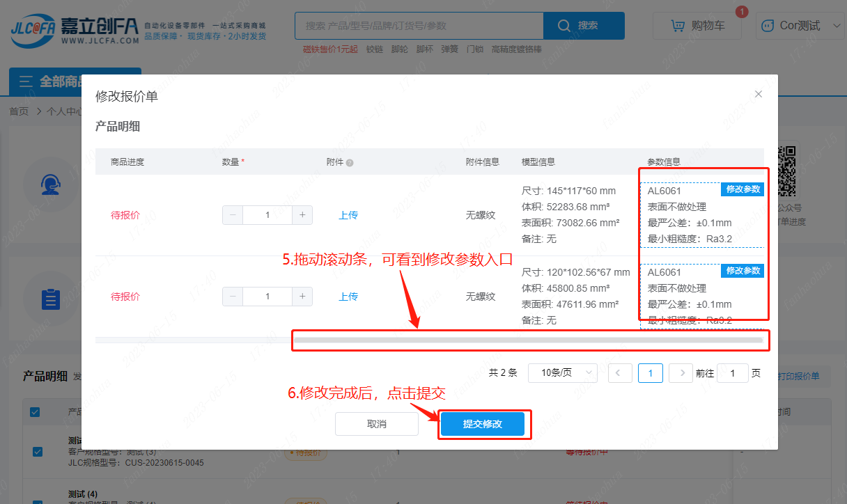Click 修改参数 for the first product
This screenshot has height=504, width=847.
[743, 189]
